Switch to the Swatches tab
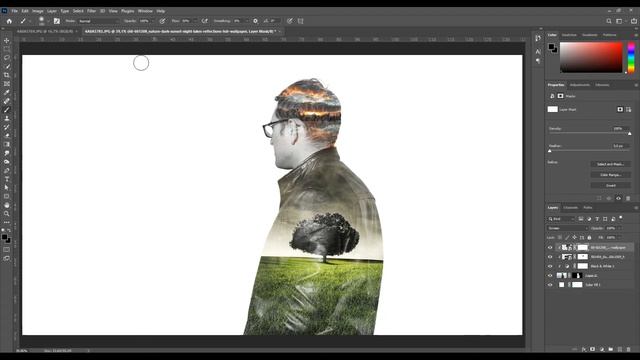Image resolution: width=640 pixels, height=360 pixels. (x=569, y=35)
